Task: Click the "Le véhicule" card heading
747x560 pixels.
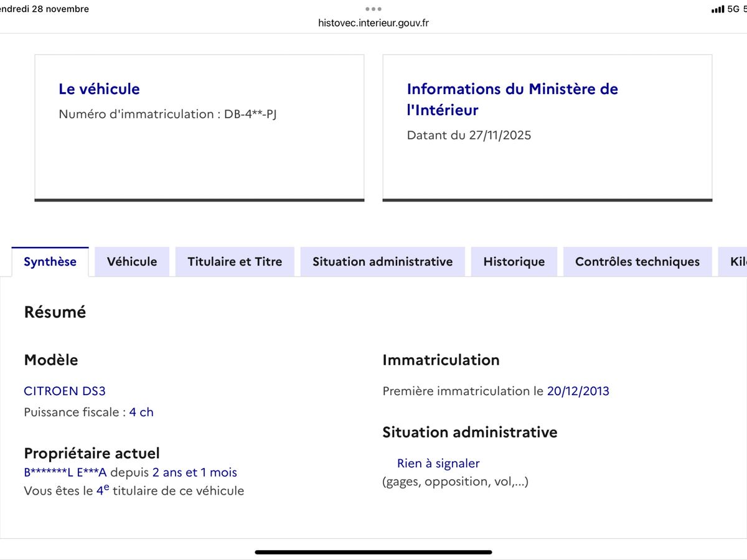Action: [x=99, y=88]
